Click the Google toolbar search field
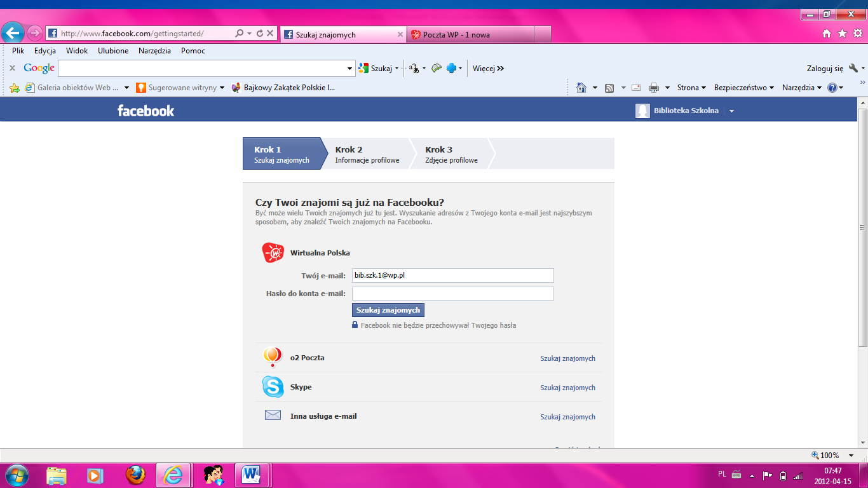 tap(201, 68)
